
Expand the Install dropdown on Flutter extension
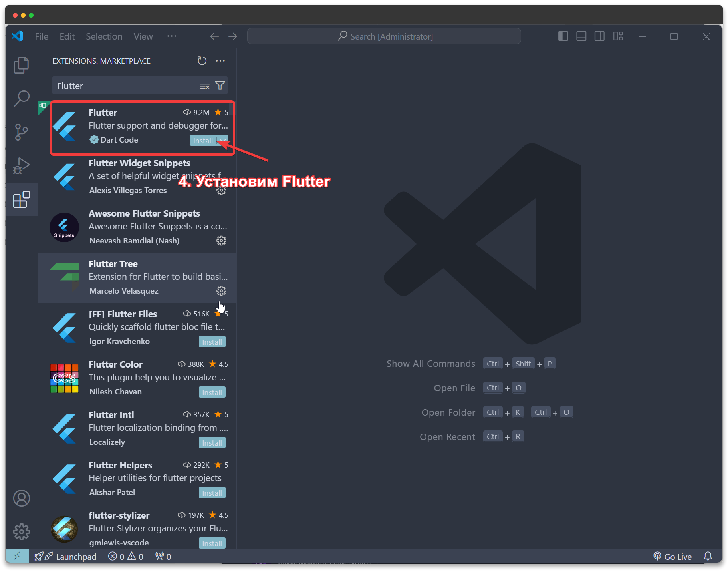(x=222, y=141)
